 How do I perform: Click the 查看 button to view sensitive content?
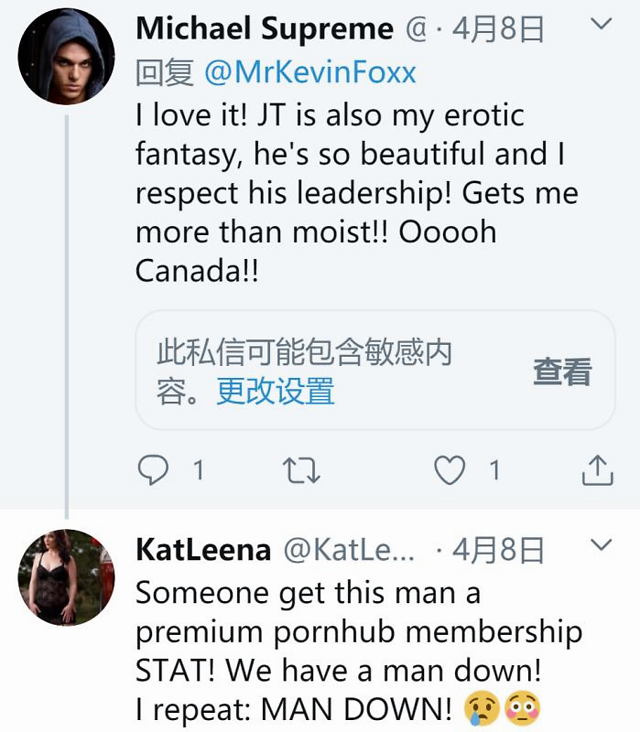[562, 371]
